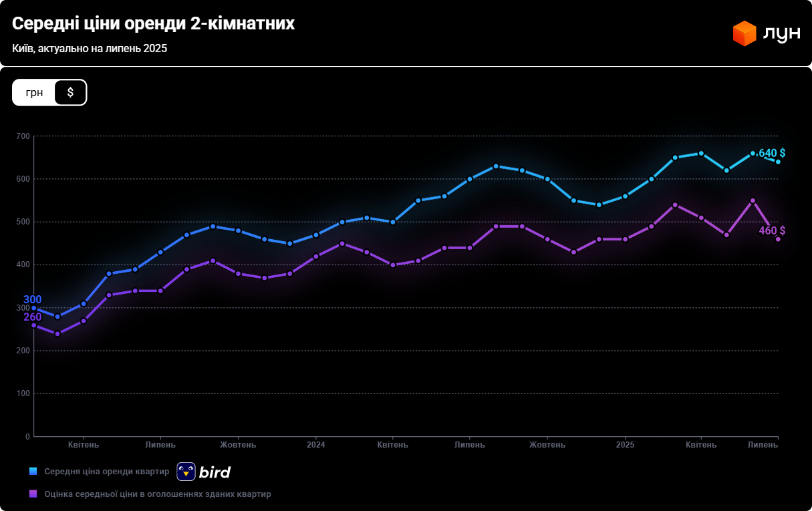Select the purple data point above 2025

[x=625, y=239]
